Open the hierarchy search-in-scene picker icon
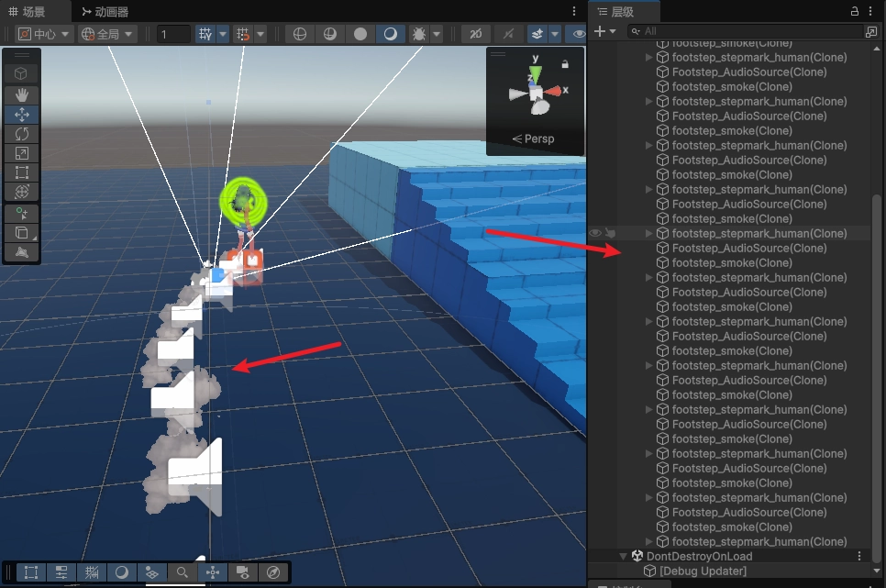Screen dimensions: 886x588 [870, 32]
